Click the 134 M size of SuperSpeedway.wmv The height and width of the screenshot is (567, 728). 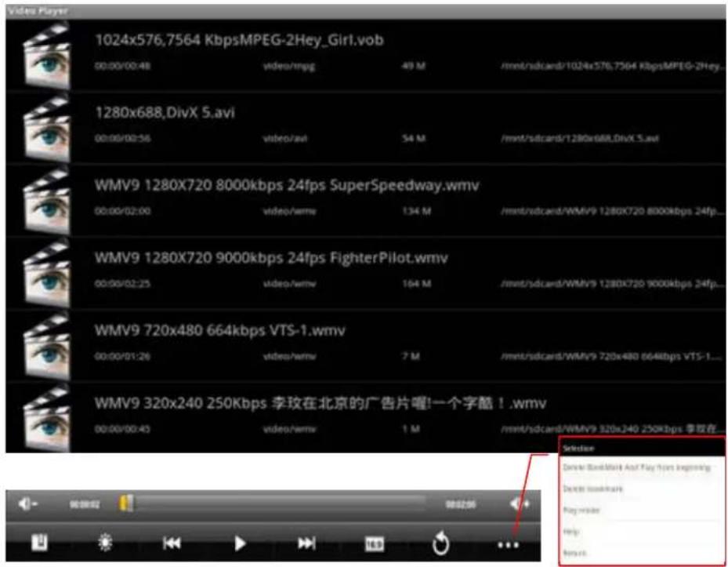pyautogui.click(x=416, y=211)
